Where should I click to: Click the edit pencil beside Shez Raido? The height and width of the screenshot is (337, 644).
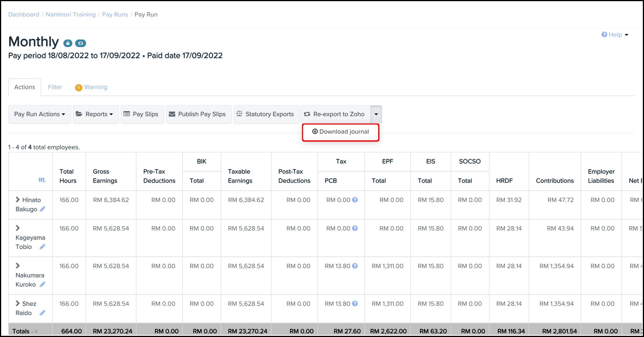[42, 313]
